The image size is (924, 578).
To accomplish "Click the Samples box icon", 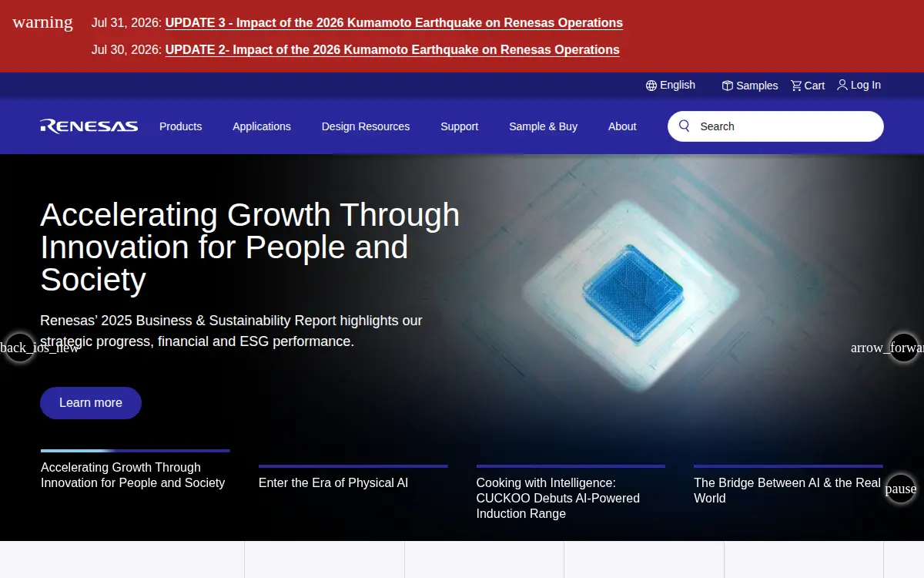I will pos(727,86).
